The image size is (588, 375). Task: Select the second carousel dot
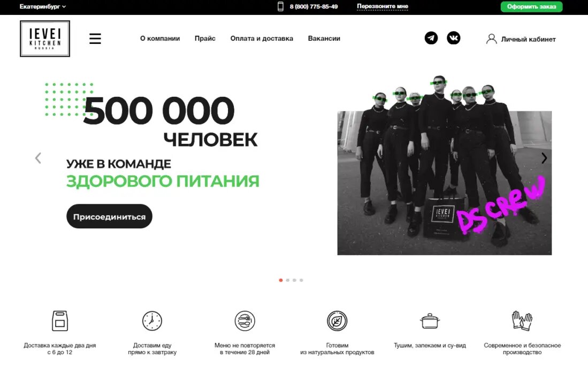(x=288, y=280)
